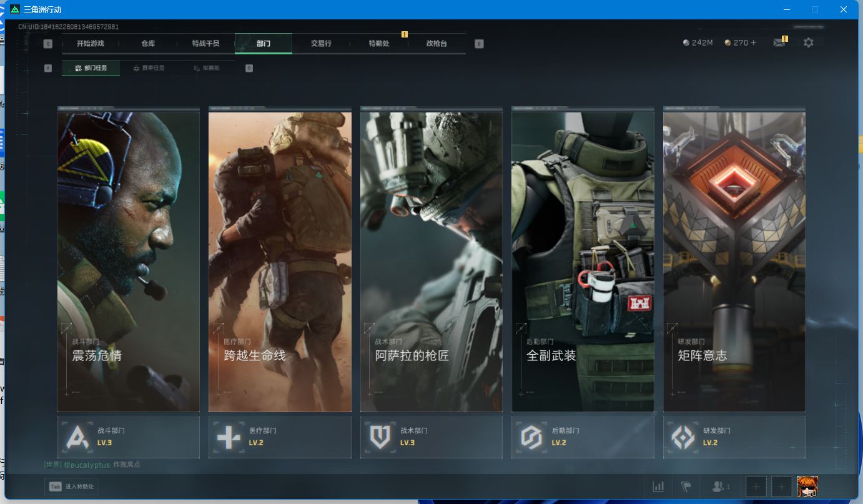Image resolution: width=863 pixels, height=504 pixels.
Task: Select the 改枪台 tab
Action: (x=436, y=44)
